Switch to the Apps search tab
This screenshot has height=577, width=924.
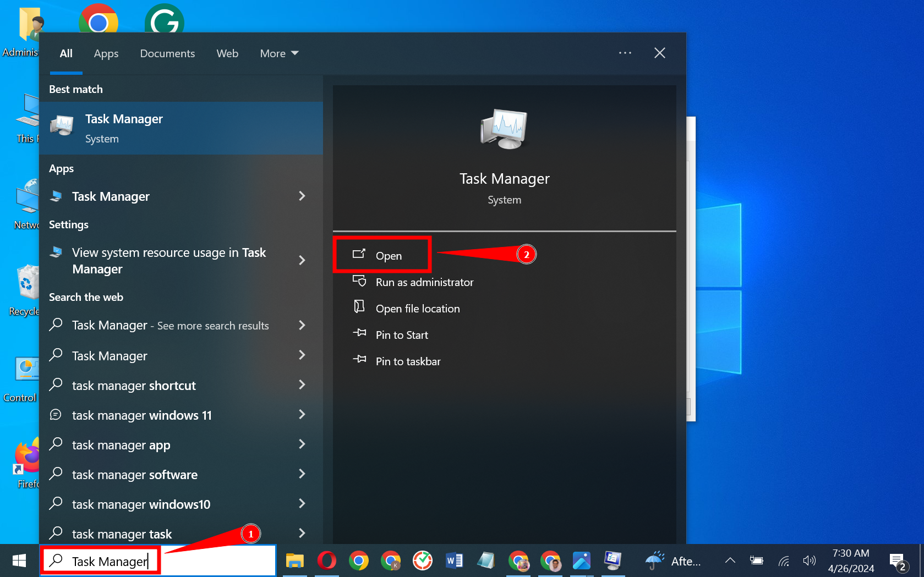click(x=106, y=53)
